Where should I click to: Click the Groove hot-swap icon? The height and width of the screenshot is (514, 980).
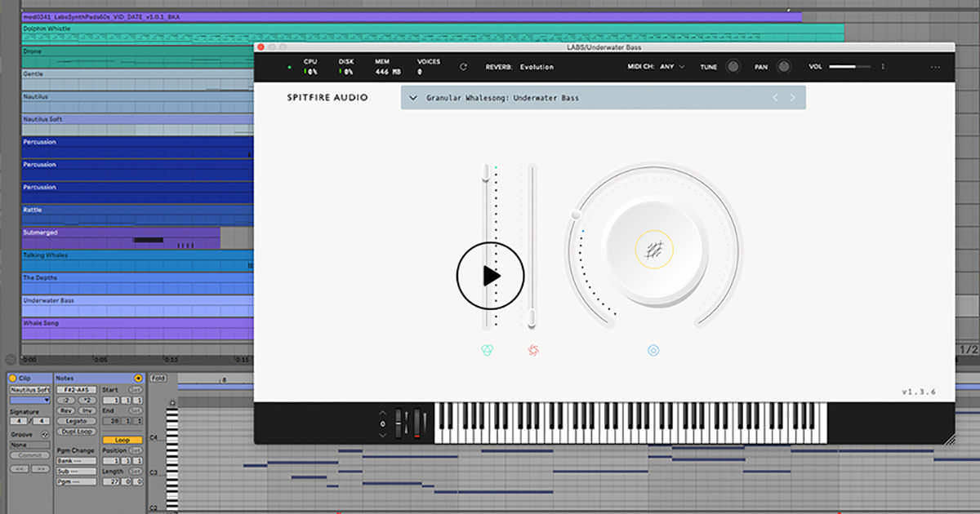[x=45, y=436]
